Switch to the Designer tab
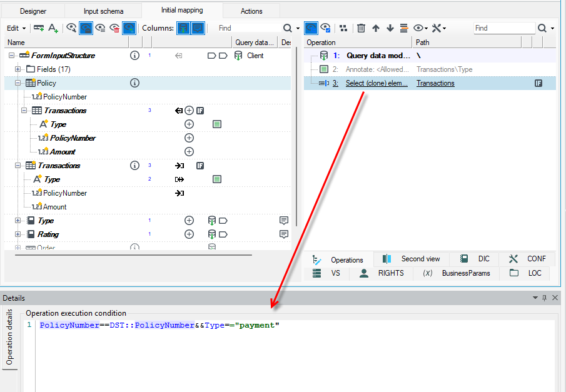566x392 pixels. click(33, 11)
